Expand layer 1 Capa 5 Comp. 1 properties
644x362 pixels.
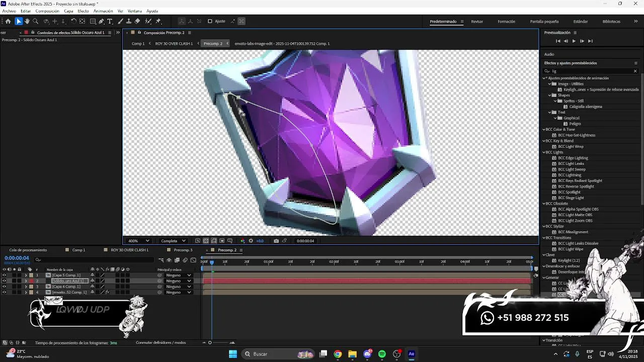26,276
